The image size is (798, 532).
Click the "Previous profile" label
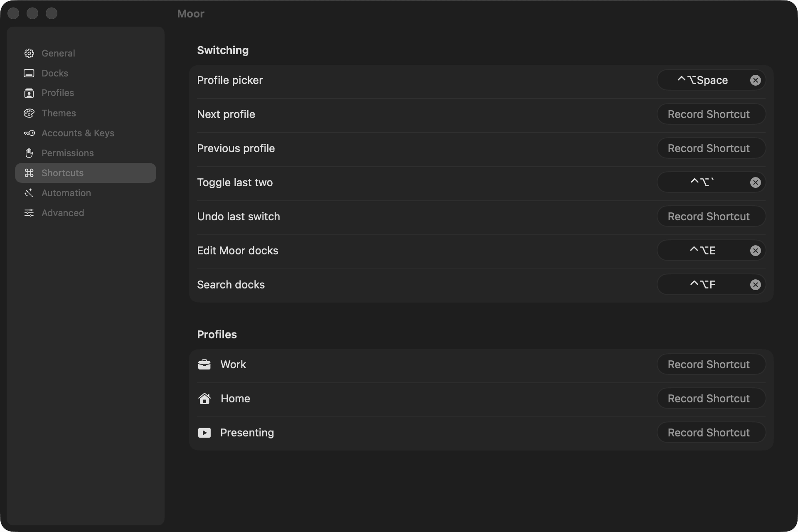click(236, 148)
